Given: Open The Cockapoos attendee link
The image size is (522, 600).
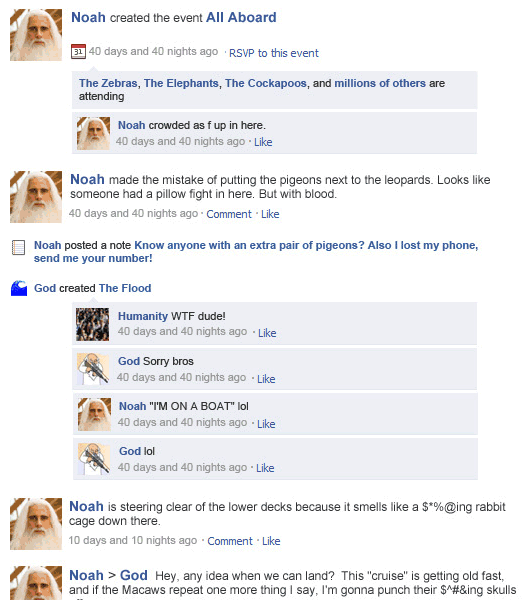Looking at the screenshot, I should (x=266, y=83).
